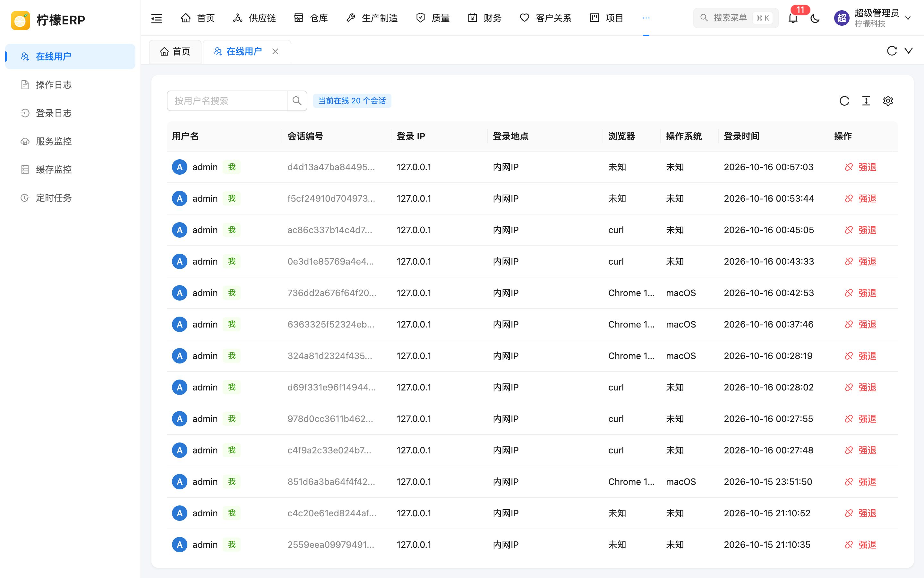Select 定时任务 in the sidebar
Image resolution: width=924 pixels, height=578 pixels.
[x=70, y=198]
